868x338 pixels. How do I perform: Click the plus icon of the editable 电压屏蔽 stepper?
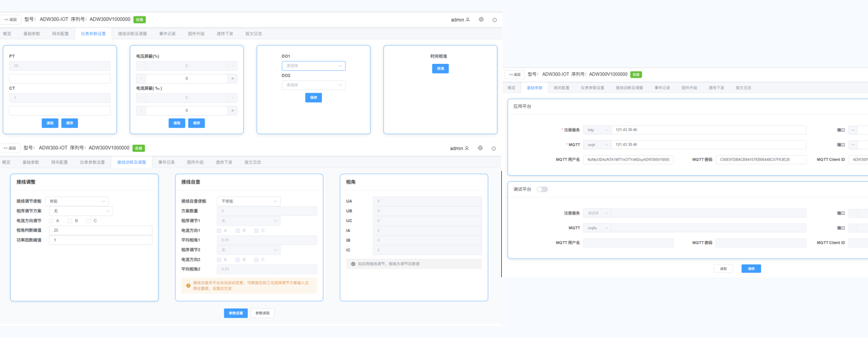click(x=233, y=78)
